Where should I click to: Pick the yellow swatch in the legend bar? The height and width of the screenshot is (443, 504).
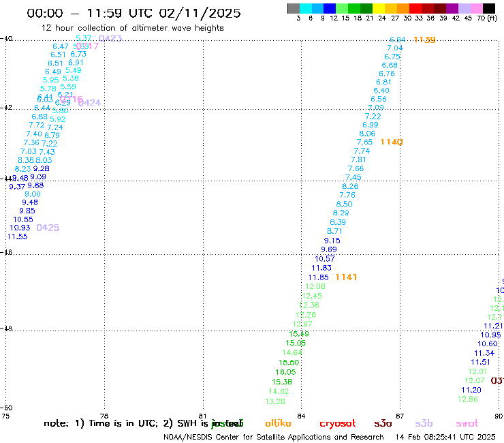[379, 8]
